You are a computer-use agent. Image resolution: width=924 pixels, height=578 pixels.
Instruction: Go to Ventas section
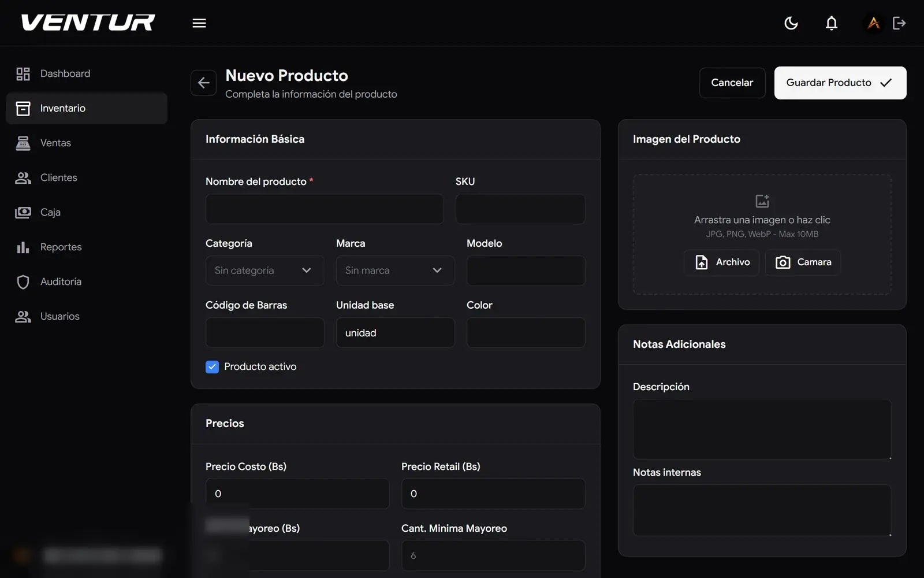(87, 143)
